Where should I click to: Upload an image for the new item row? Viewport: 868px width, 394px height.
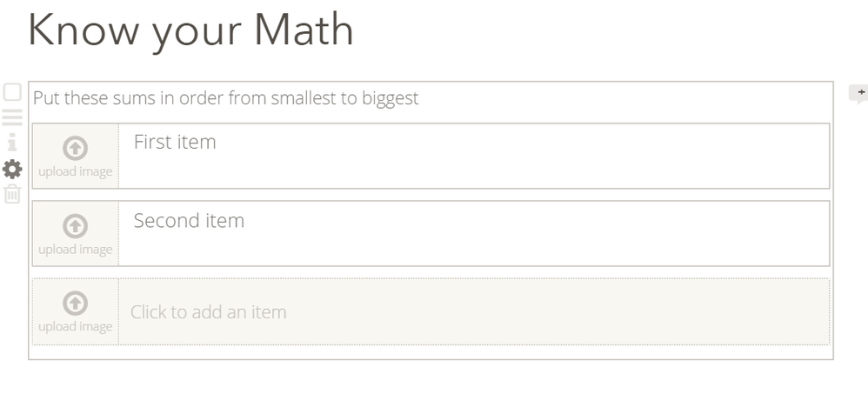click(x=76, y=304)
